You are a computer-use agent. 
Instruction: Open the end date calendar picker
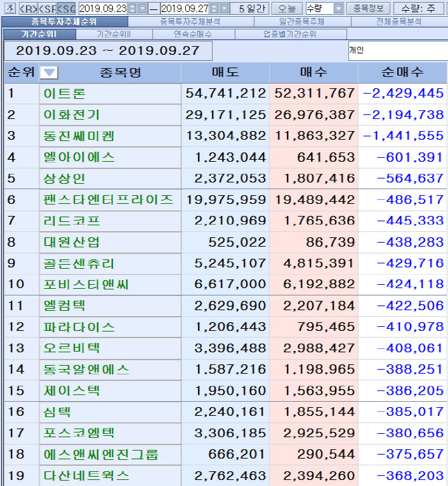[x=225, y=8]
